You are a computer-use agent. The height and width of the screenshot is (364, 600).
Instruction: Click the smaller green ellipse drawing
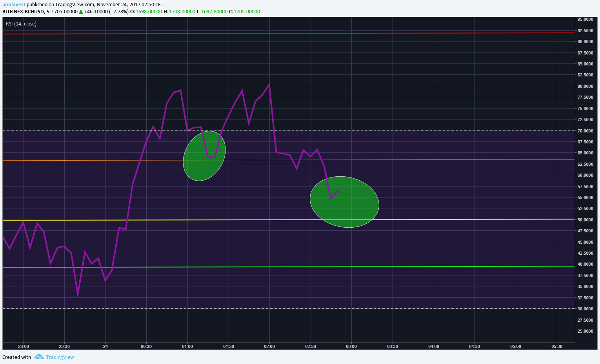204,156
